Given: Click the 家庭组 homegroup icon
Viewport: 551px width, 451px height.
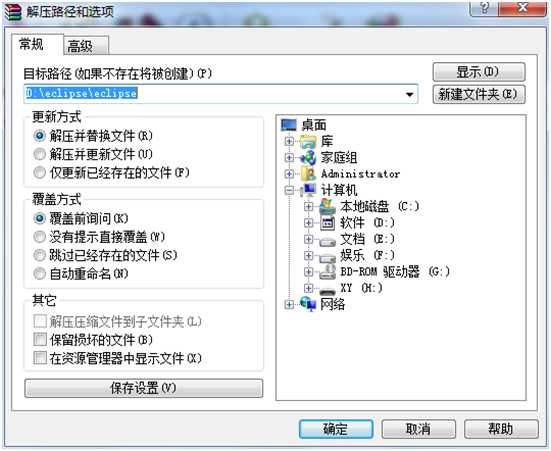Looking at the screenshot, I should coord(309,157).
